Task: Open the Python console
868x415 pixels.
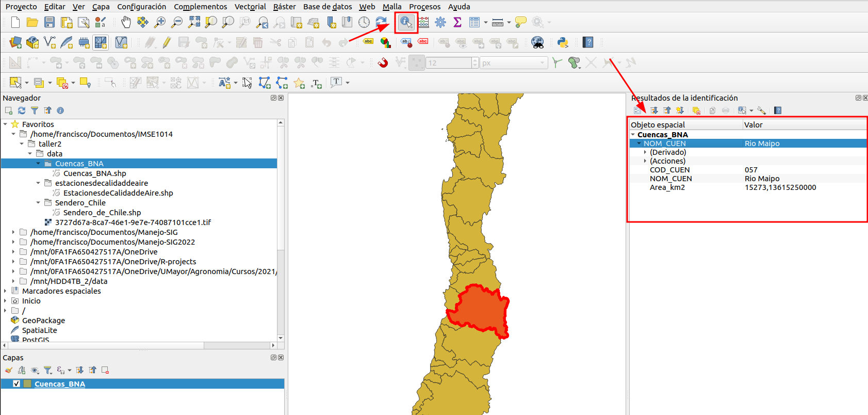Action: [563, 42]
